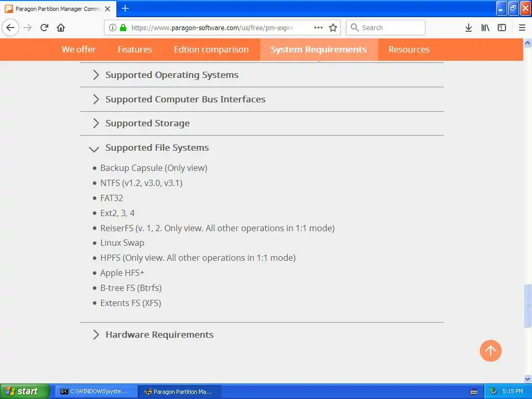
Task: Click the address bar URL
Action: pyautogui.click(x=212, y=28)
